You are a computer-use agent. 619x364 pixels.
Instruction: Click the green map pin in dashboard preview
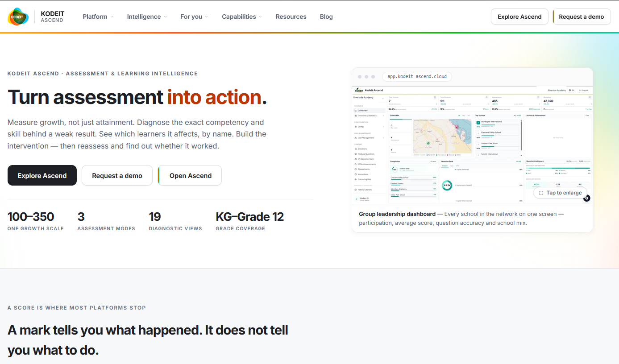[428, 143]
